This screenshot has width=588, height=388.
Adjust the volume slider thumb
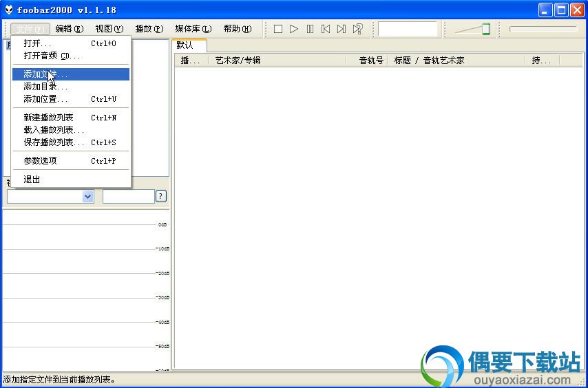point(486,29)
